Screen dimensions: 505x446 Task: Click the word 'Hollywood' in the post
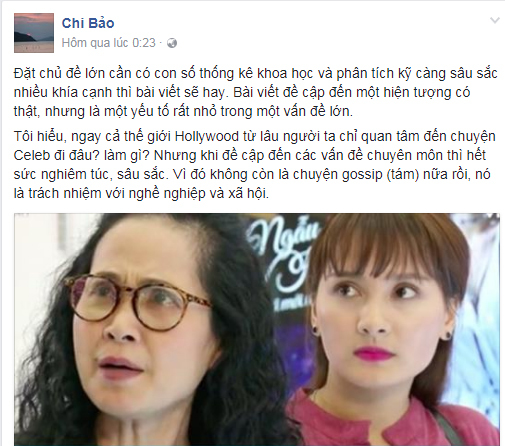point(207,137)
